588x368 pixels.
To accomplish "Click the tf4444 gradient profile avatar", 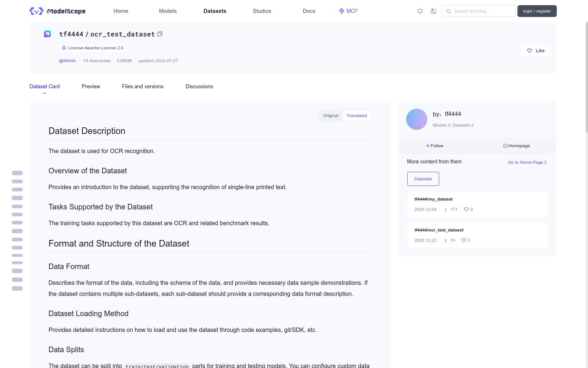I will pos(417,119).
